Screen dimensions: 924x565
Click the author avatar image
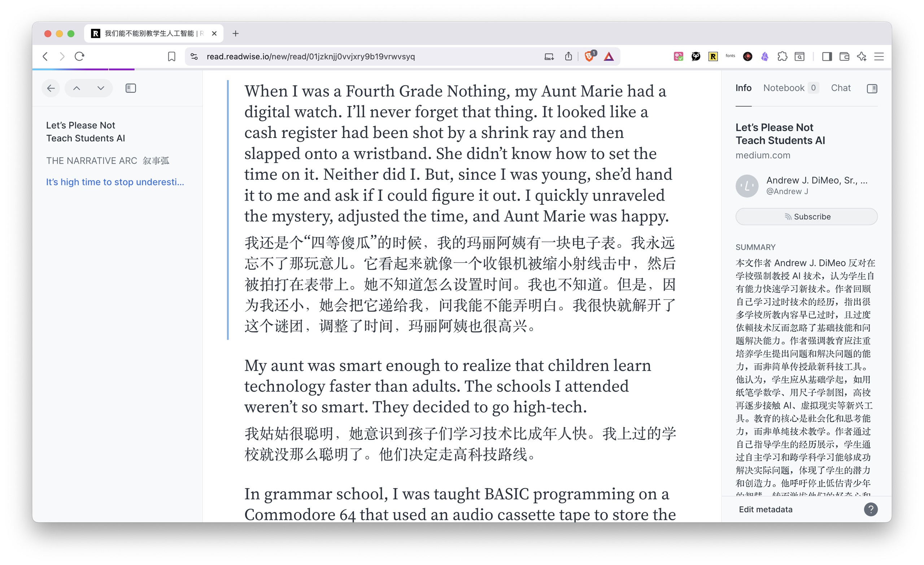pos(747,186)
